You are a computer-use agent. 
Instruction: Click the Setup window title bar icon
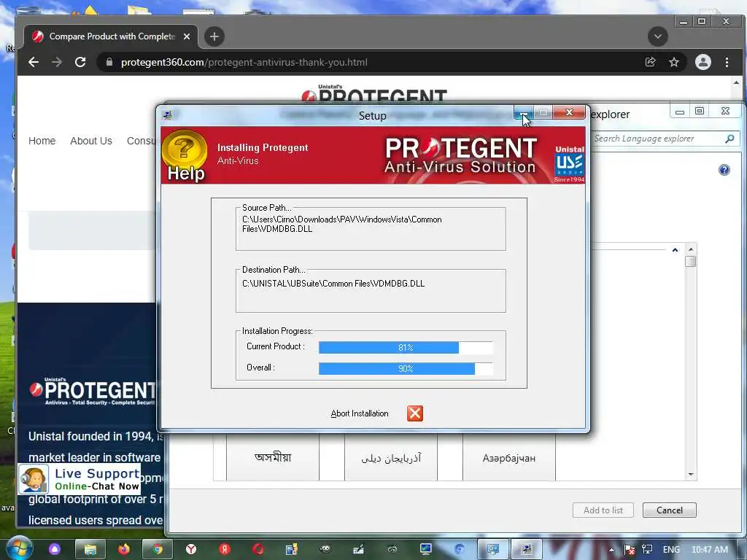tap(167, 115)
